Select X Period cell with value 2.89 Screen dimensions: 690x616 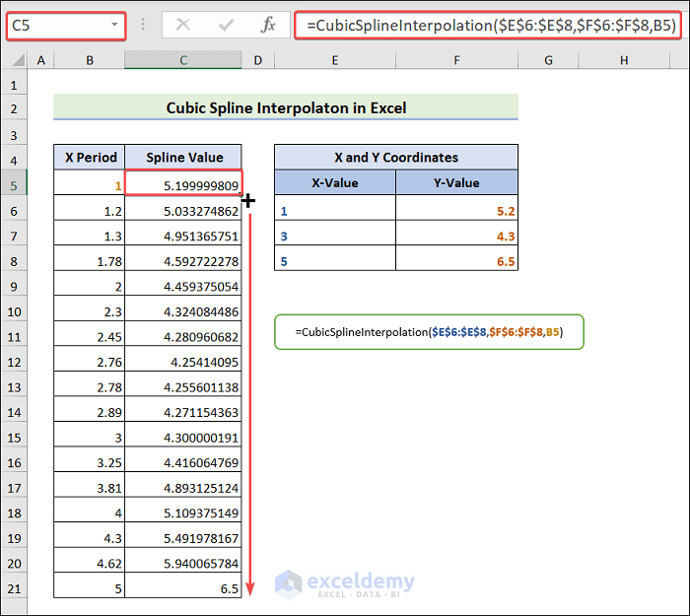90,409
